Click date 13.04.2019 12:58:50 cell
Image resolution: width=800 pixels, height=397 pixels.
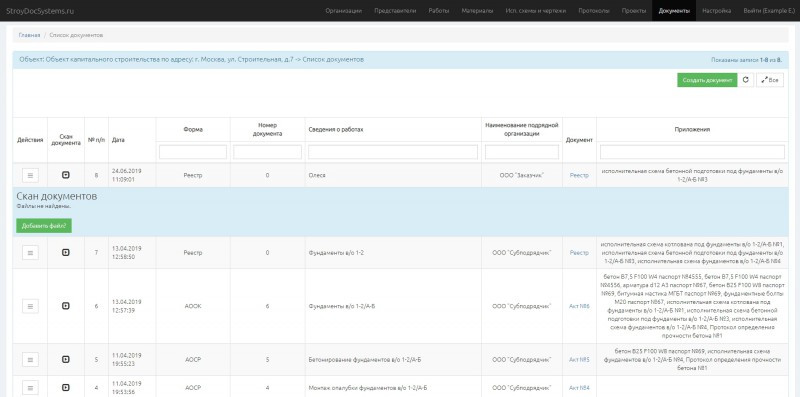pyautogui.click(x=132, y=253)
